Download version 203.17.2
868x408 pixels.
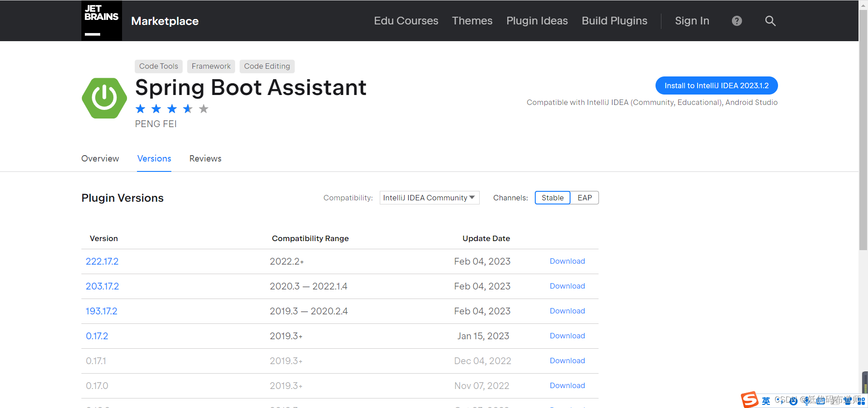pyautogui.click(x=567, y=286)
